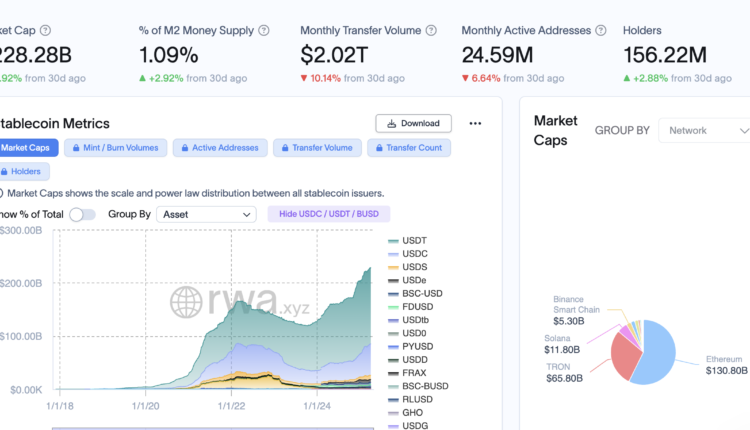The image size is (750, 430).
Task: Click Hide USDC / USDT / BUSD button
Action: pos(328,214)
